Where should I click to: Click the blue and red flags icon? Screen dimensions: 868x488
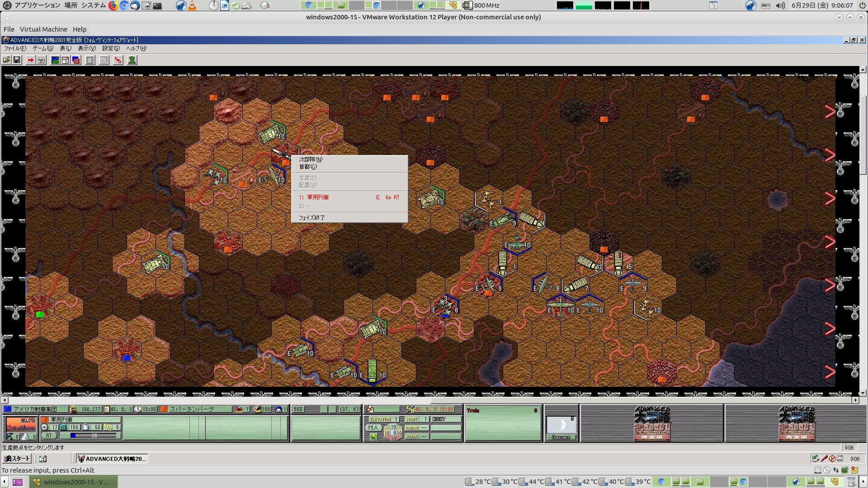click(x=76, y=60)
